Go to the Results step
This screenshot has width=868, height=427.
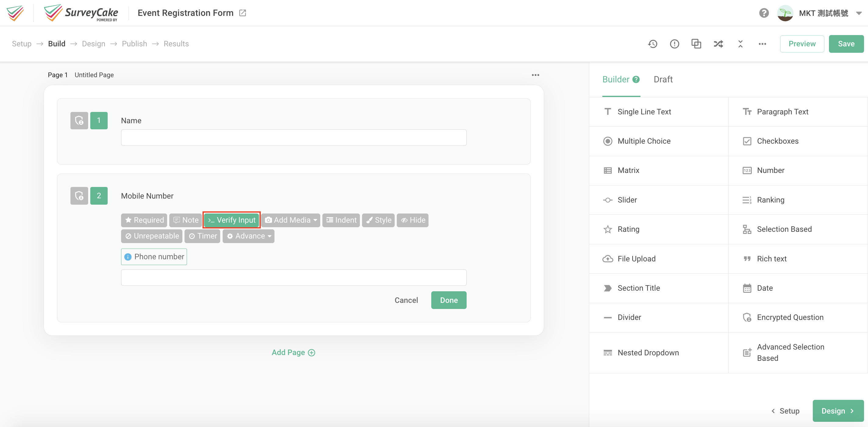(176, 44)
